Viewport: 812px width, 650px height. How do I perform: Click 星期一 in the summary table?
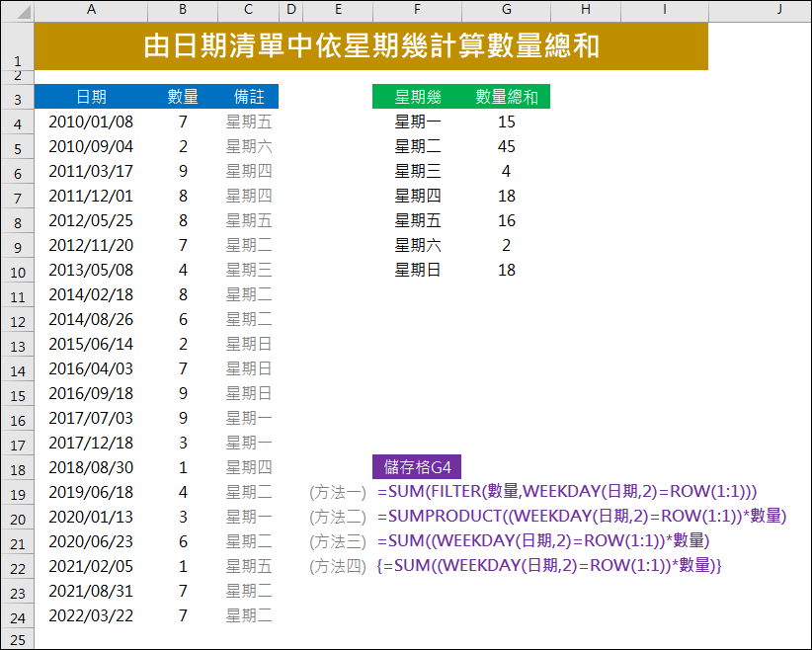click(418, 122)
